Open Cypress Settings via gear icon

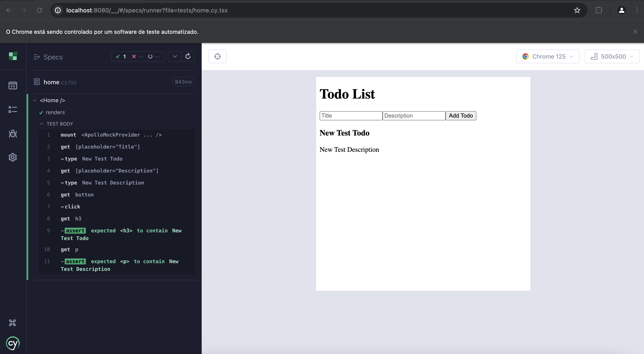(13, 157)
